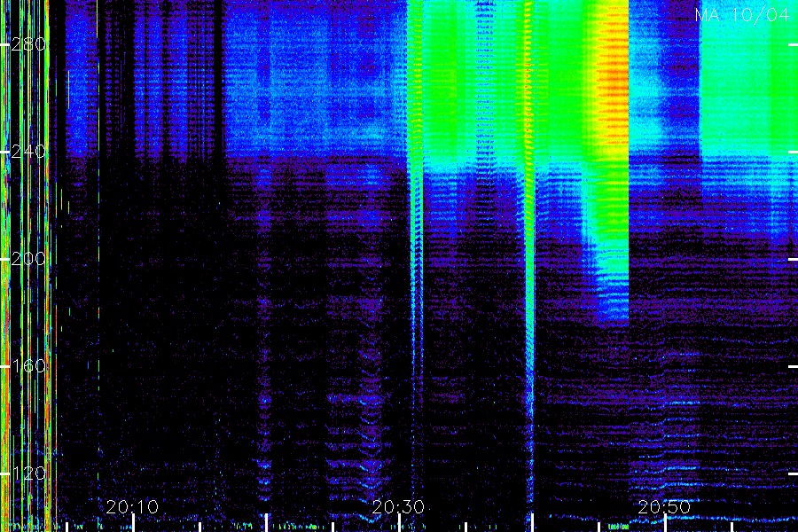This screenshot has width=798, height=532.
Task: Click the 20:10 time label
Action: tap(132, 507)
